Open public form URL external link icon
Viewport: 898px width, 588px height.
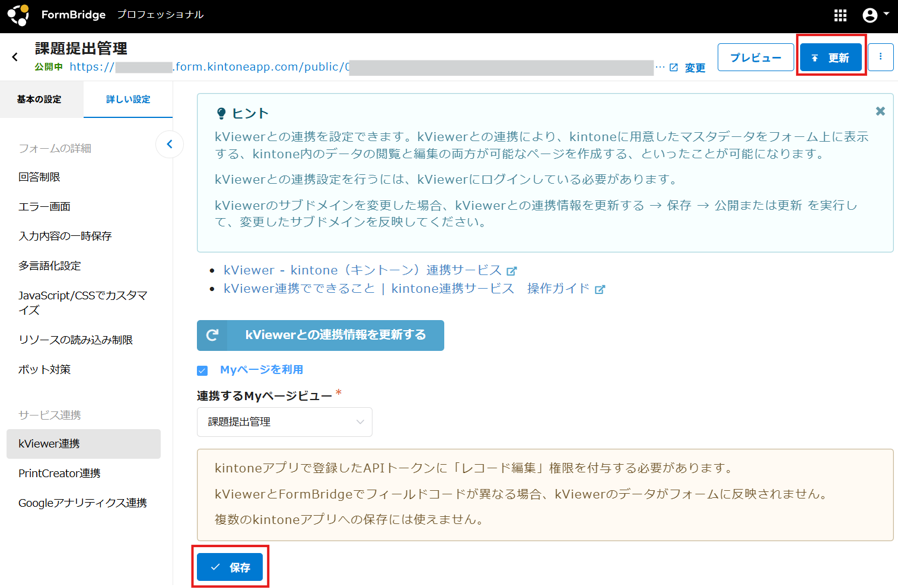(x=674, y=68)
